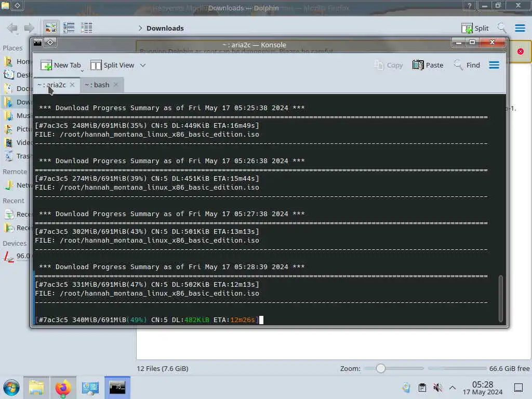Expand the breadcrumb chevron before Downloads

click(x=140, y=28)
